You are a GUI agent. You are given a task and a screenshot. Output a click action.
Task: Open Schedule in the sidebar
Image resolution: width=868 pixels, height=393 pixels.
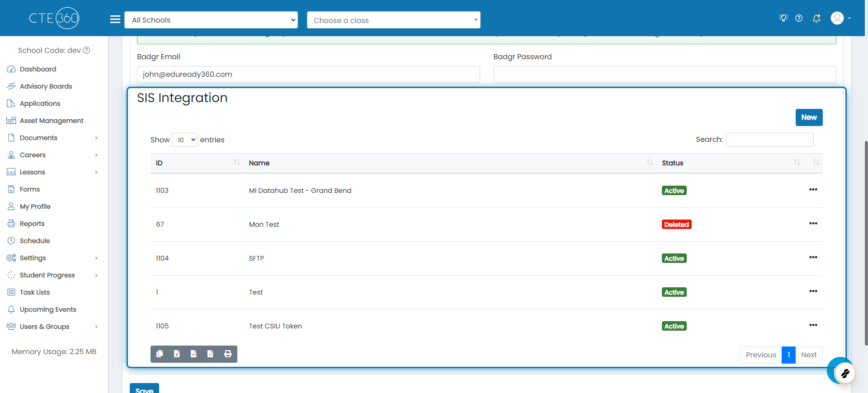(35, 241)
